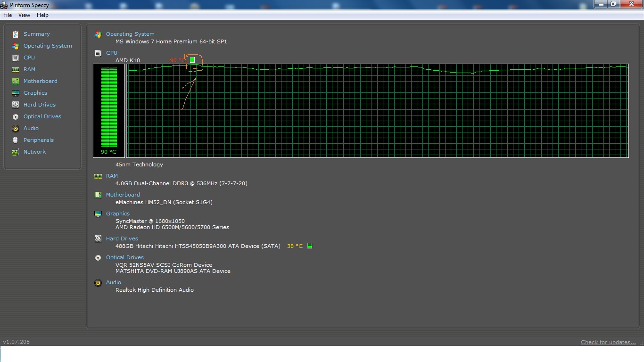Open Network in the sidebar
This screenshot has height=362, width=644.
[x=34, y=152]
